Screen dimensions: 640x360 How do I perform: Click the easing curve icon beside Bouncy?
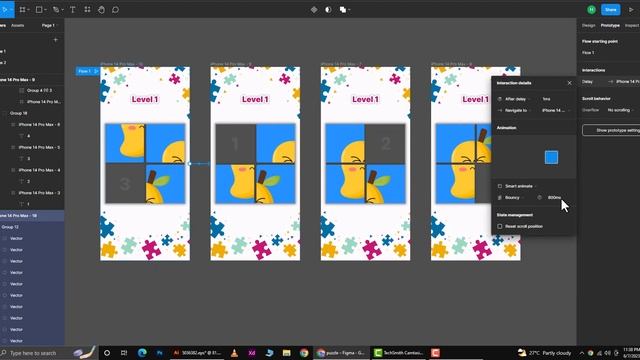point(500,198)
